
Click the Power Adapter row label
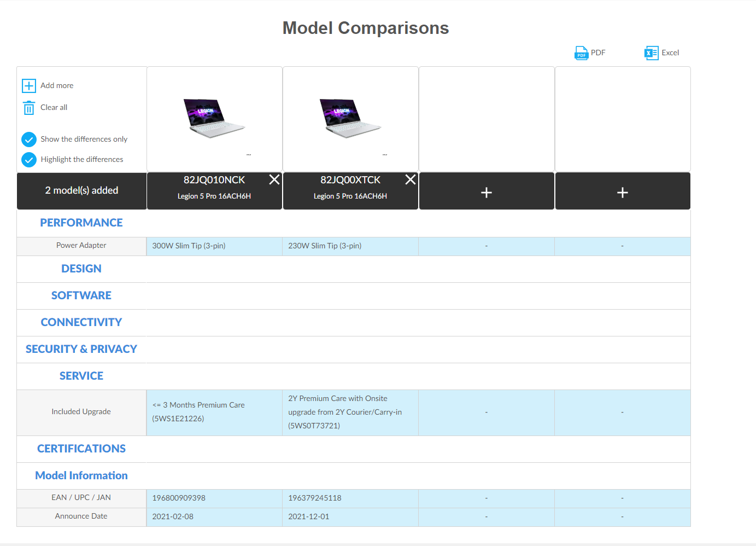[x=81, y=246]
